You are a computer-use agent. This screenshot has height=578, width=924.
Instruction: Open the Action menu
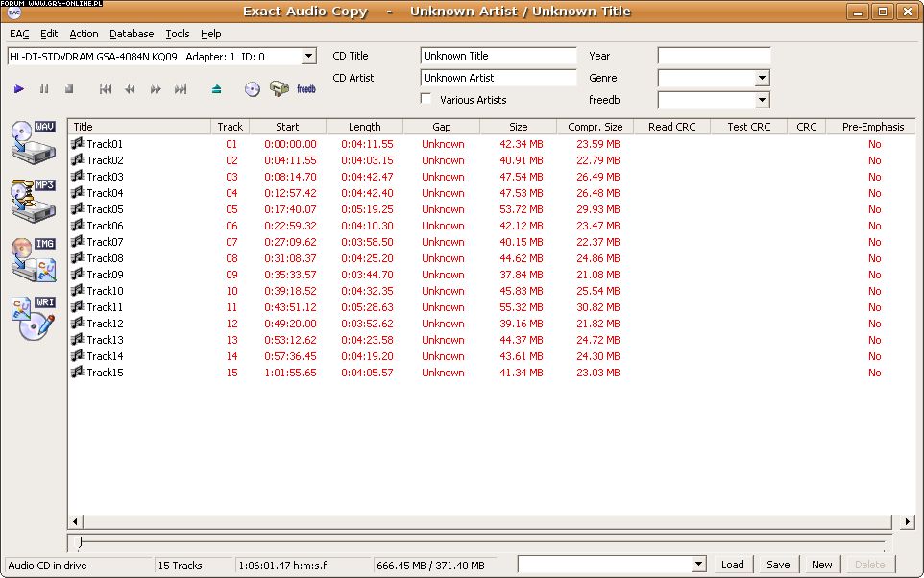[84, 34]
